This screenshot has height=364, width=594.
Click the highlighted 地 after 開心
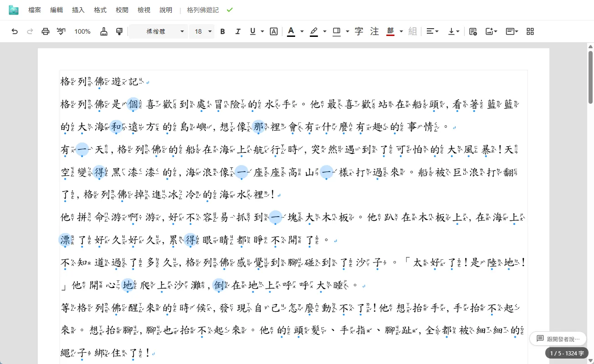click(x=128, y=286)
